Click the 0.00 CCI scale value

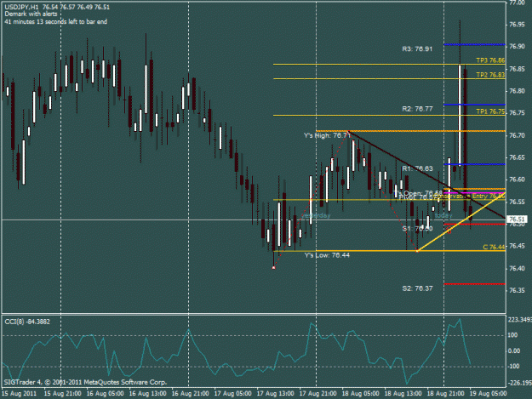pyautogui.click(x=514, y=351)
